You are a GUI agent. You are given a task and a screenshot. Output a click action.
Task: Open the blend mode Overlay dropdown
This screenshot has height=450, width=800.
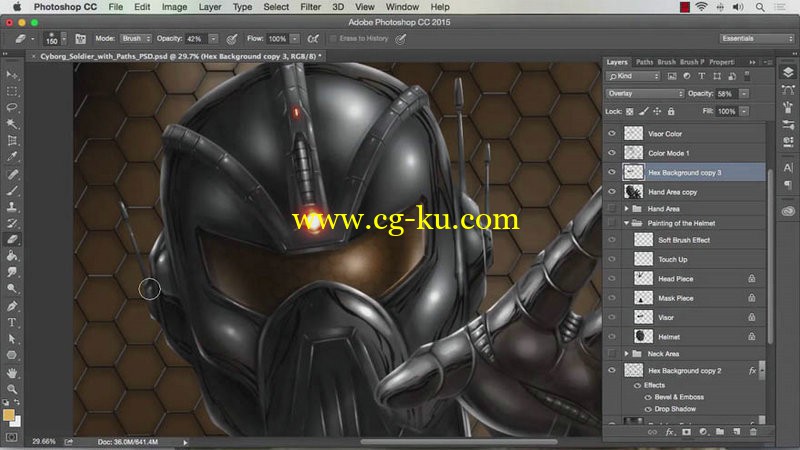[645, 94]
